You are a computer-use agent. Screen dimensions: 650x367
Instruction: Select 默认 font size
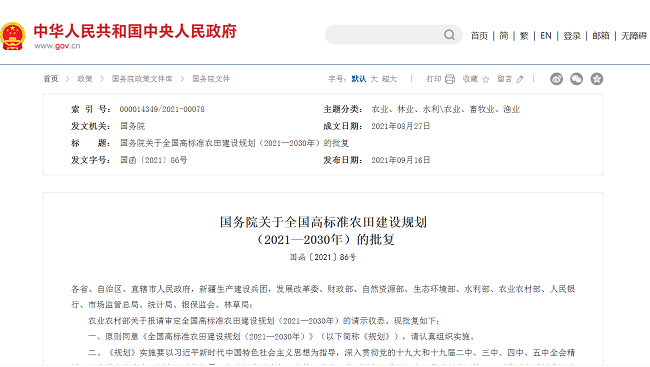(359, 79)
